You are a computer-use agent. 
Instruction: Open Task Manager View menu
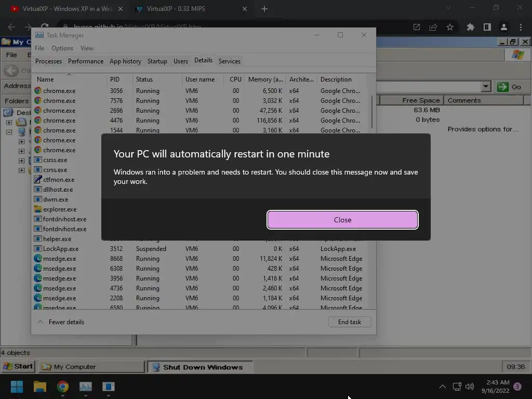click(x=87, y=48)
